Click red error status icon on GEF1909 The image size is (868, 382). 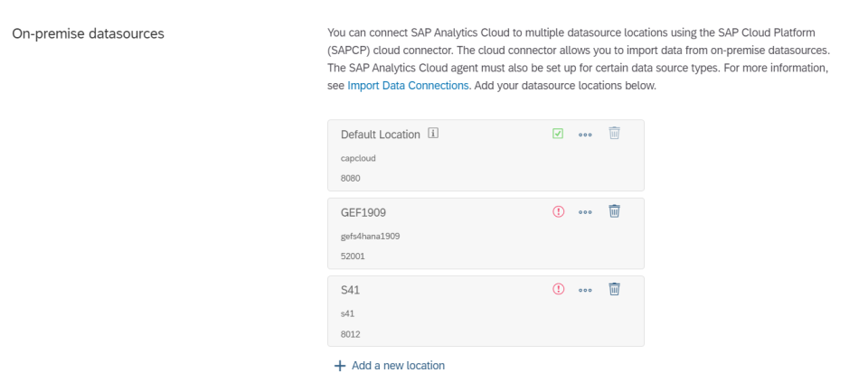559,211
